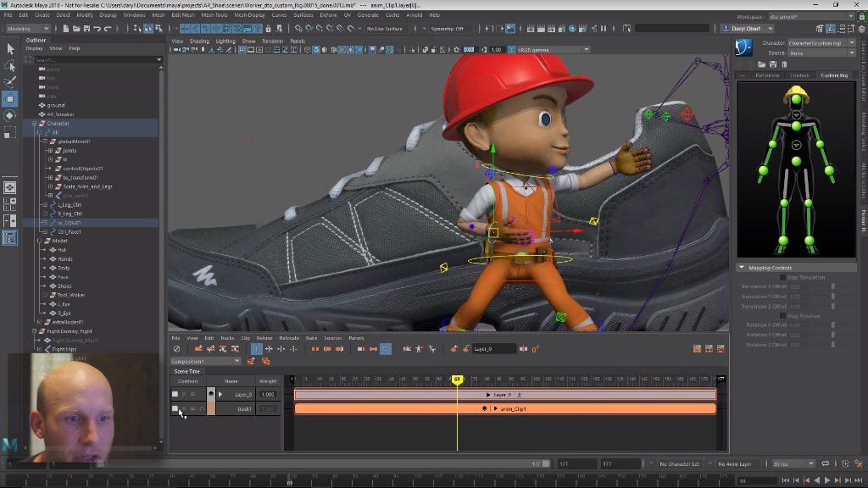Switch to the Definition tab
Image resolution: width=868 pixels, height=488 pixels.
[x=767, y=75]
